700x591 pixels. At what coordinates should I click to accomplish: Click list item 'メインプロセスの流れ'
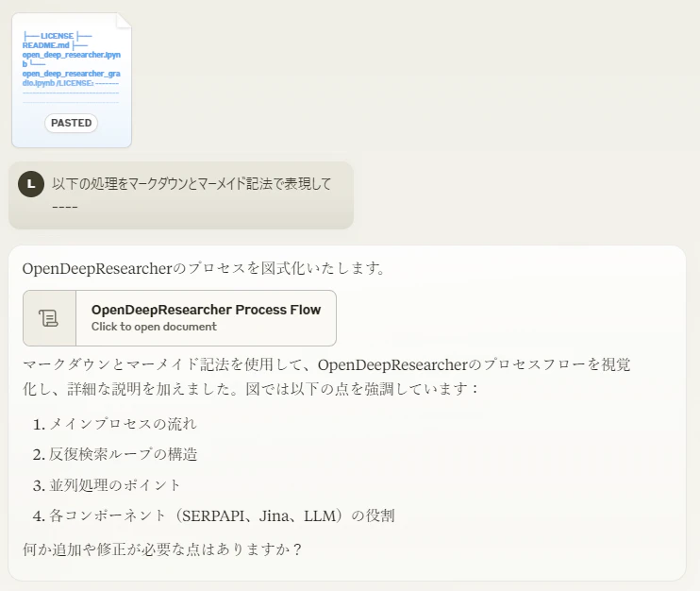[x=123, y=424]
